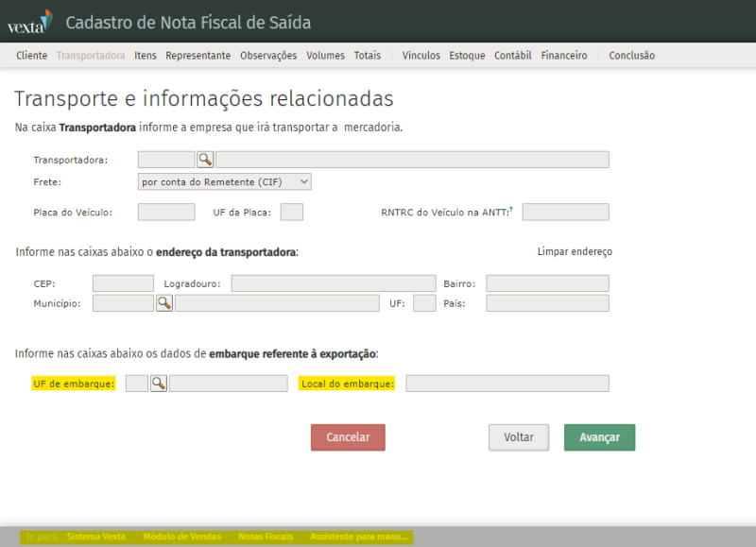
Task: Click the RNTRC help question mark
Action: tap(511, 210)
